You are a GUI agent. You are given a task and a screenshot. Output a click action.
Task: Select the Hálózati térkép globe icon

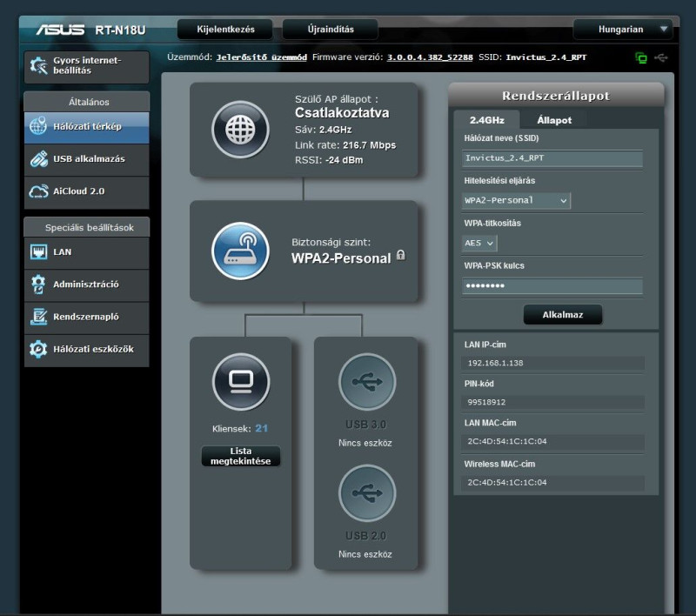pos(38,126)
